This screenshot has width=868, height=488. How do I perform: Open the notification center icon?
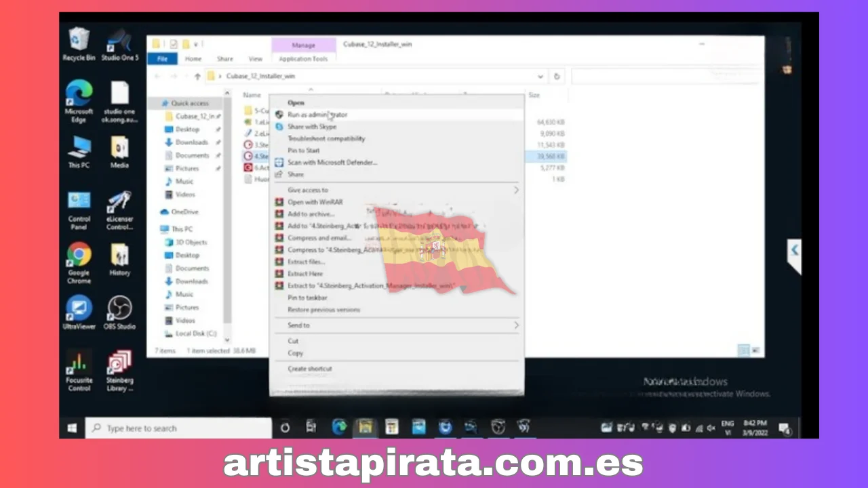tap(785, 428)
